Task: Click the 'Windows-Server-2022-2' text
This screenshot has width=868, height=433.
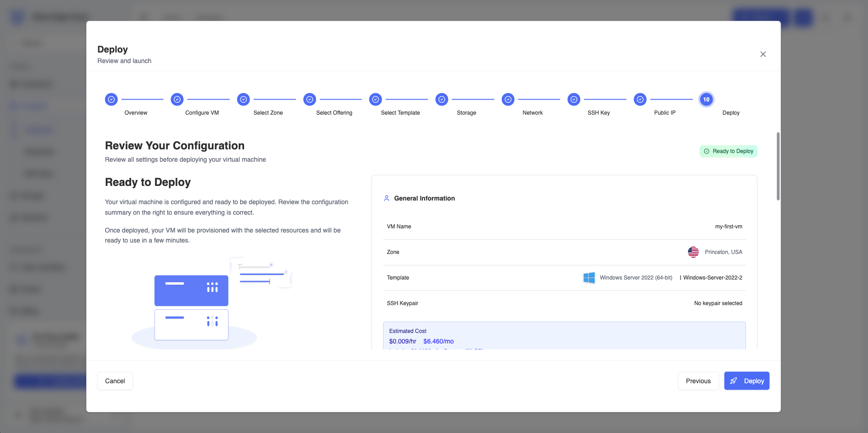Action: tap(713, 278)
